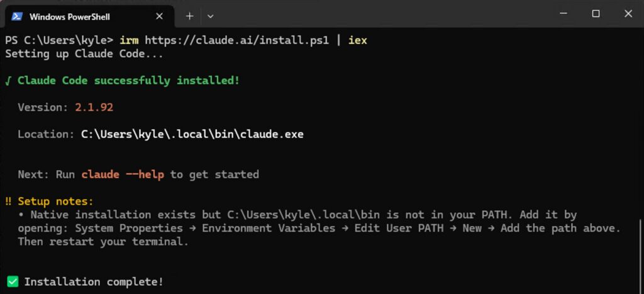Open a new tab with the plus button
644x294 pixels.
point(189,15)
